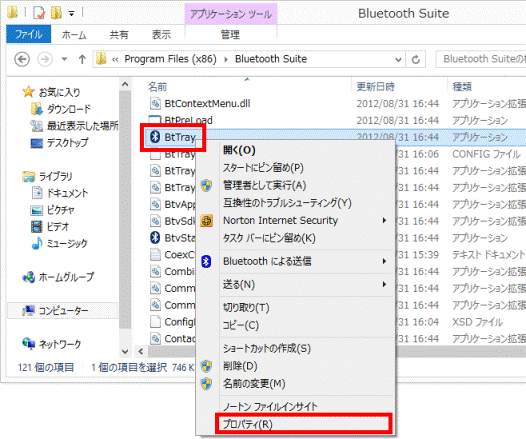526x439 pixels.
Task: Click the BtvSta Bluetooth file icon
Action: (x=155, y=237)
